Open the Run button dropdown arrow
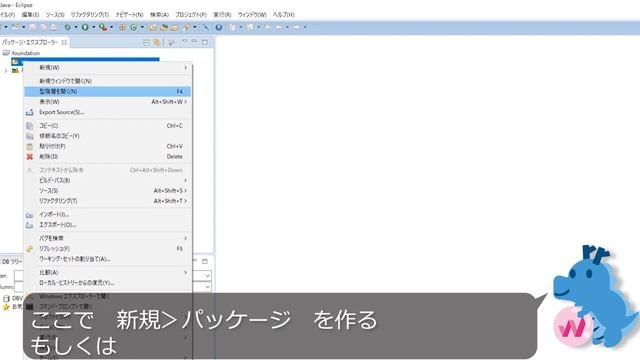 click(93, 27)
